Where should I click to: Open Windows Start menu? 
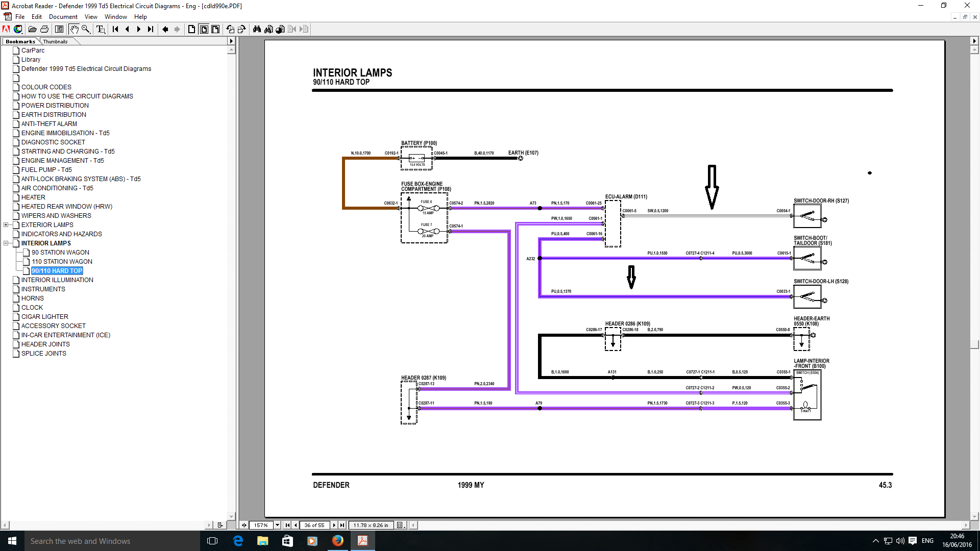point(12,541)
